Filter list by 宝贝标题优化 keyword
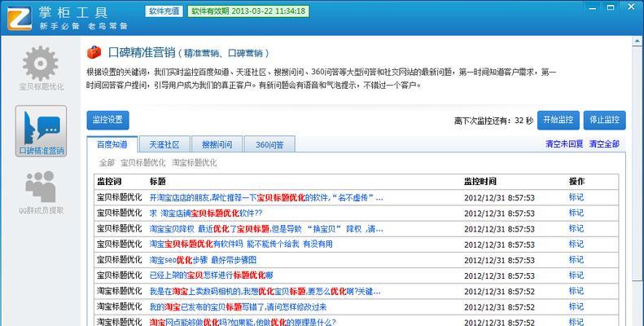This screenshot has height=326, width=644. (x=143, y=163)
